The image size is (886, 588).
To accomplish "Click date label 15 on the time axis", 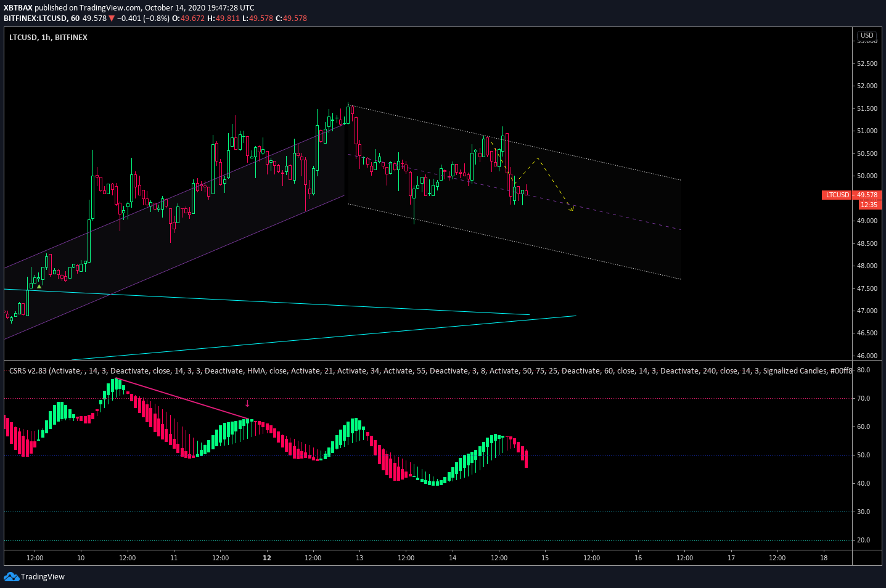I will click(545, 558).
